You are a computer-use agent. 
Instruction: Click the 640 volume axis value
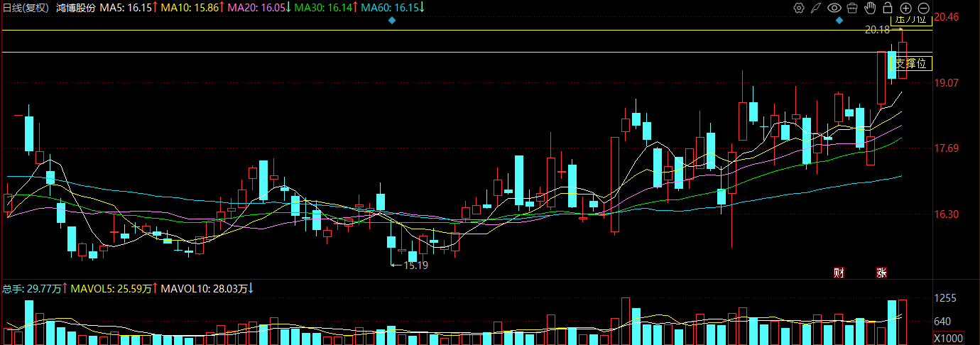(943, 321)
